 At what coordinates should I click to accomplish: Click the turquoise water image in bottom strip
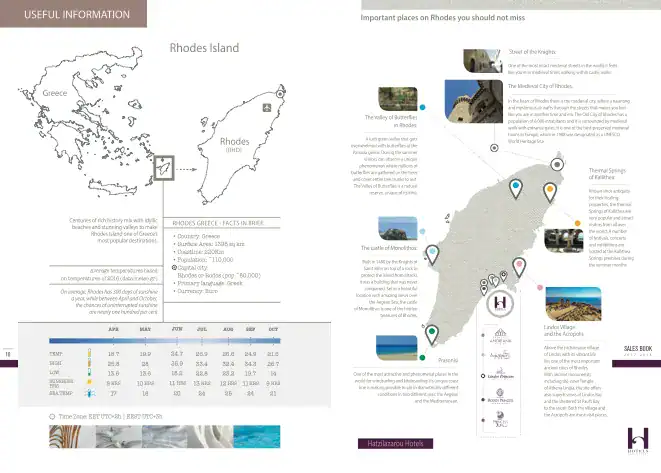257,436
